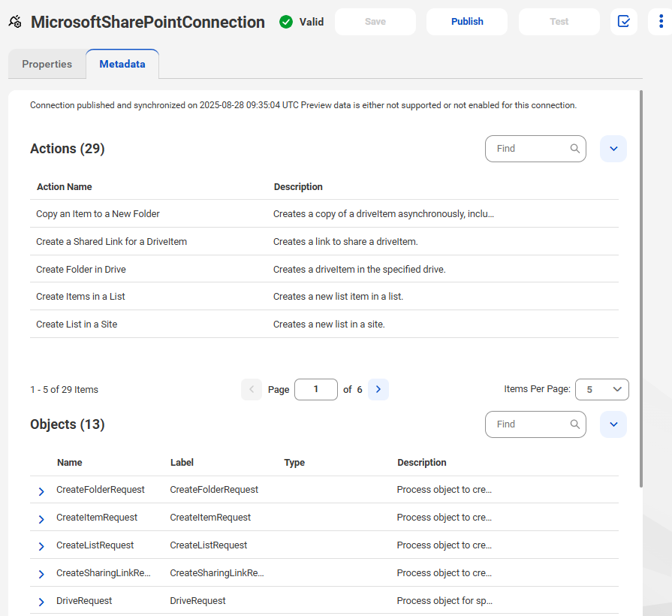This screenshot has width=672, height=616.
Task: Click description 'Creates a new list item in a list.'
Action: point(338,296)
